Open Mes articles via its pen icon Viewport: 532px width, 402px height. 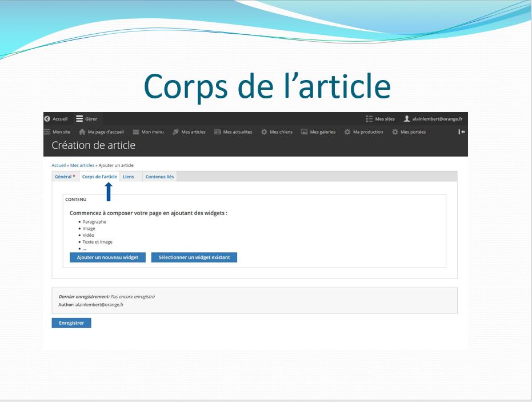point(175,132)
